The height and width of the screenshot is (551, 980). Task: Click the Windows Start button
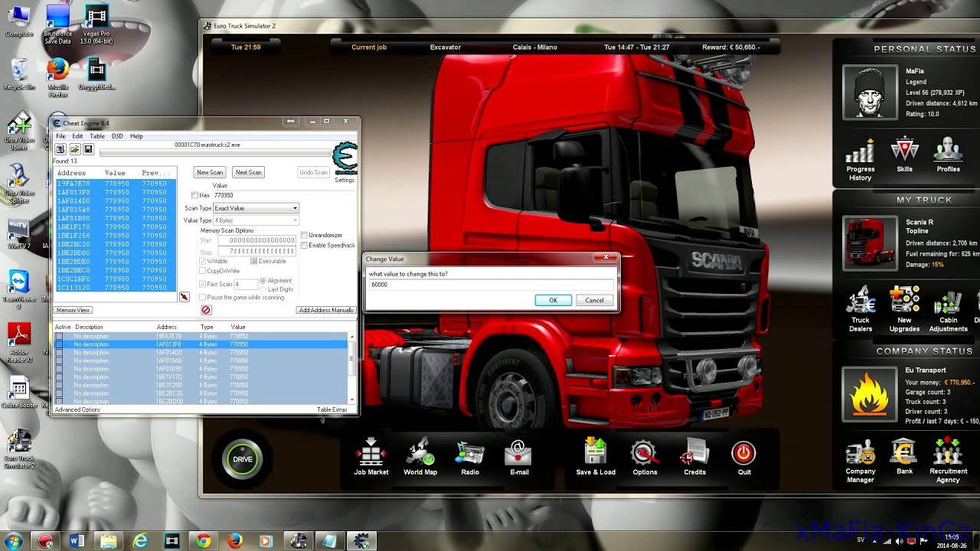click(13, 540)
